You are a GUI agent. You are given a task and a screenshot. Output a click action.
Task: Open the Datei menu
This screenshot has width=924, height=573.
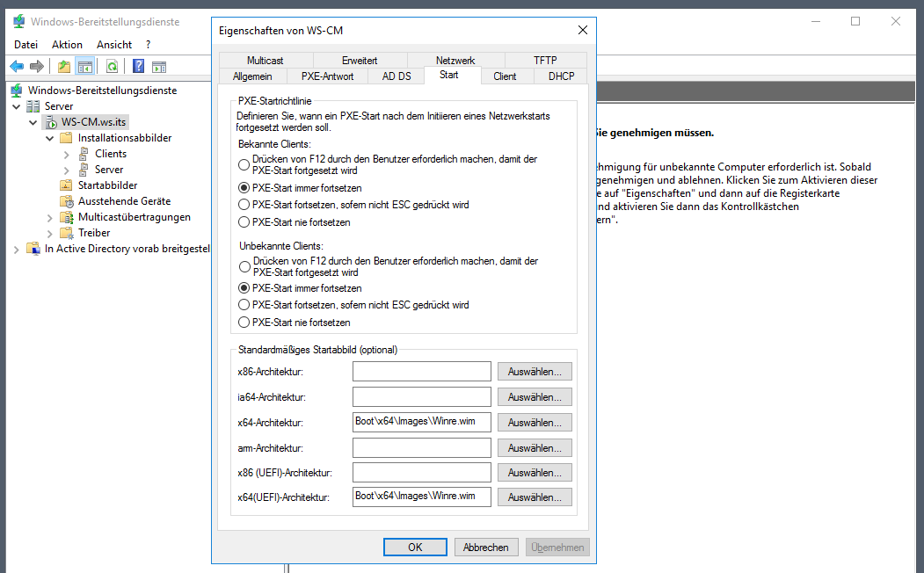25,45
